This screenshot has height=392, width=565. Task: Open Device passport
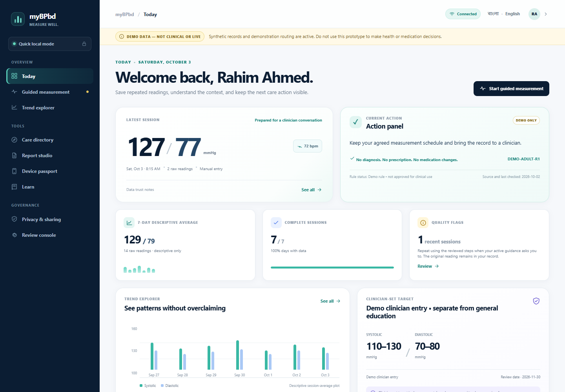click(50, 171)
